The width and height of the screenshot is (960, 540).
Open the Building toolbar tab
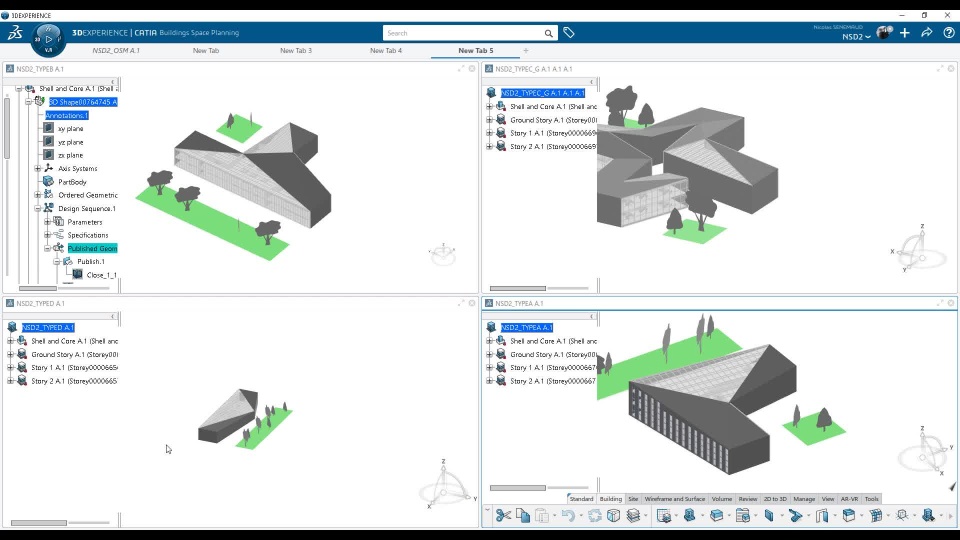click(610, 499)
